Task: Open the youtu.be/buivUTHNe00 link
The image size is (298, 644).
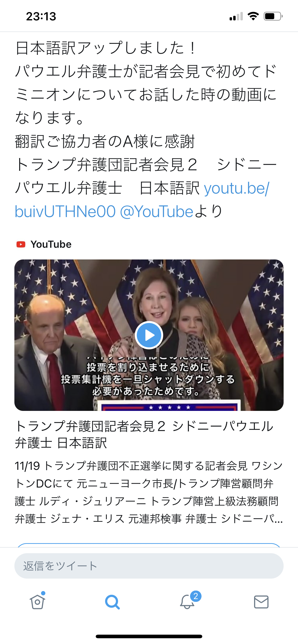Action: coord(142,200)
